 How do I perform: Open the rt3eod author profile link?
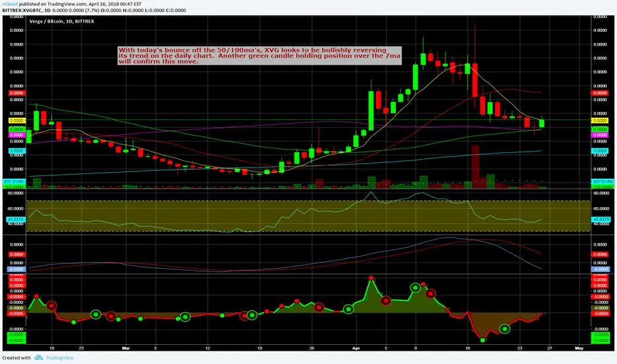[10, 4]
